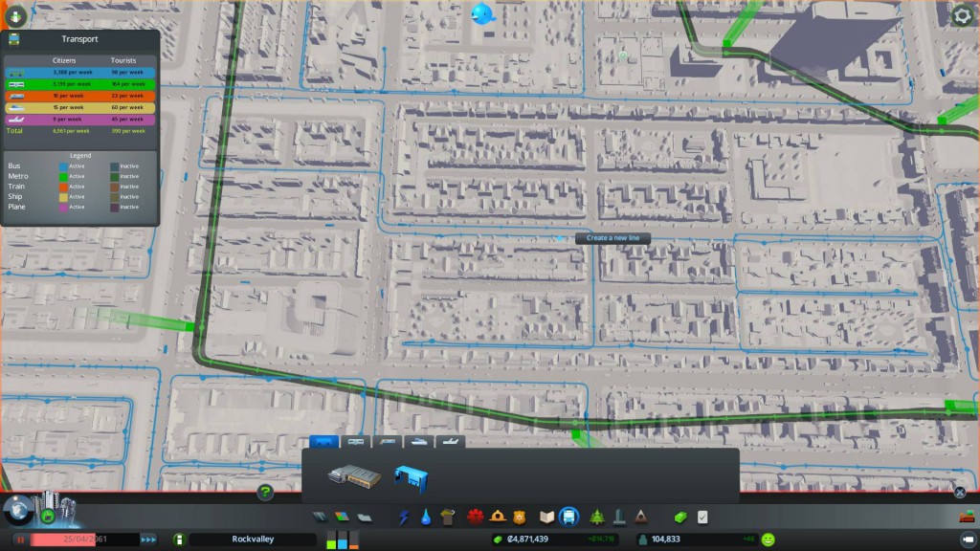Close the transport toolbar panel
This screenshot has height=551, width=980.
pos(960,493)
